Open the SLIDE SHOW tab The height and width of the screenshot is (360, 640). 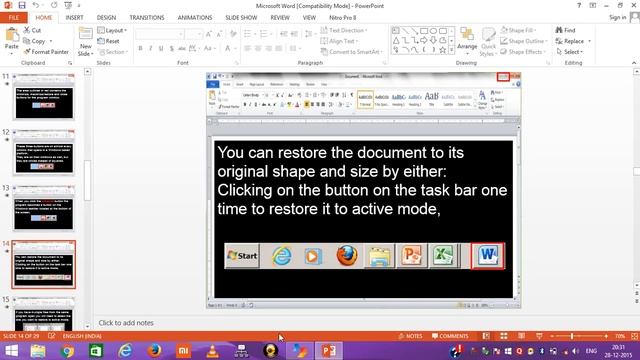[x=241, y=18]
